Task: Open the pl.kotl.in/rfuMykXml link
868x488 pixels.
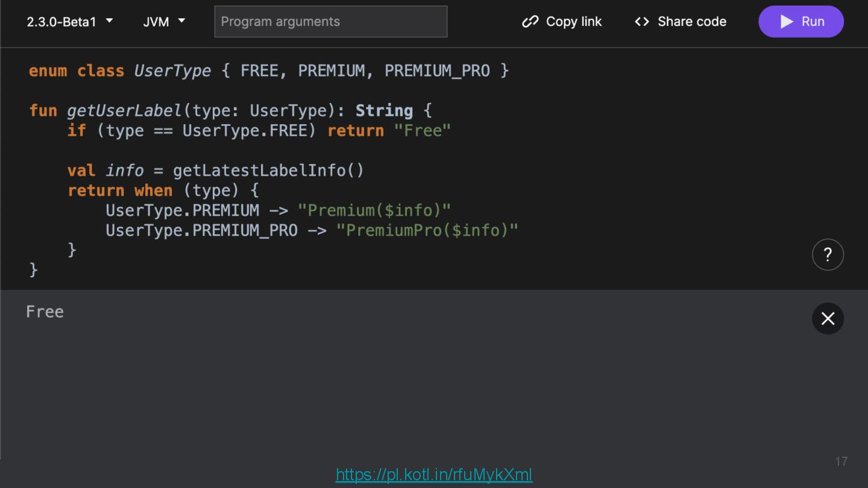Action: [x=433, y=475]
